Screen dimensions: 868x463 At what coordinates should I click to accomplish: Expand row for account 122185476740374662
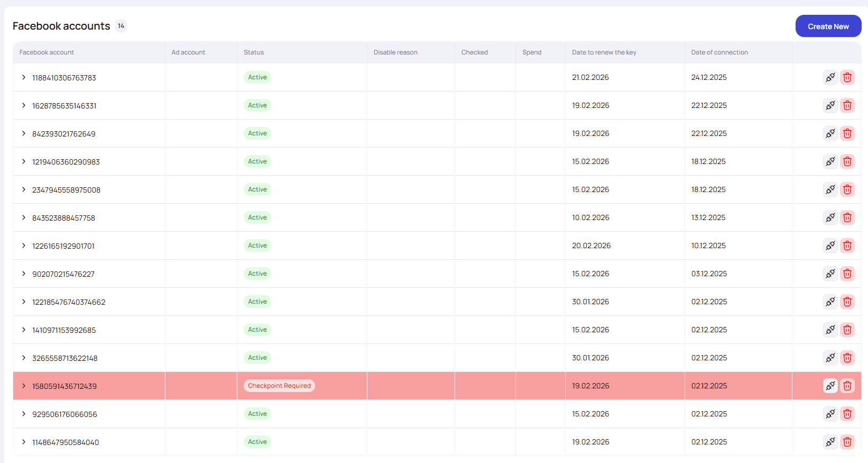tap(24, 302)
